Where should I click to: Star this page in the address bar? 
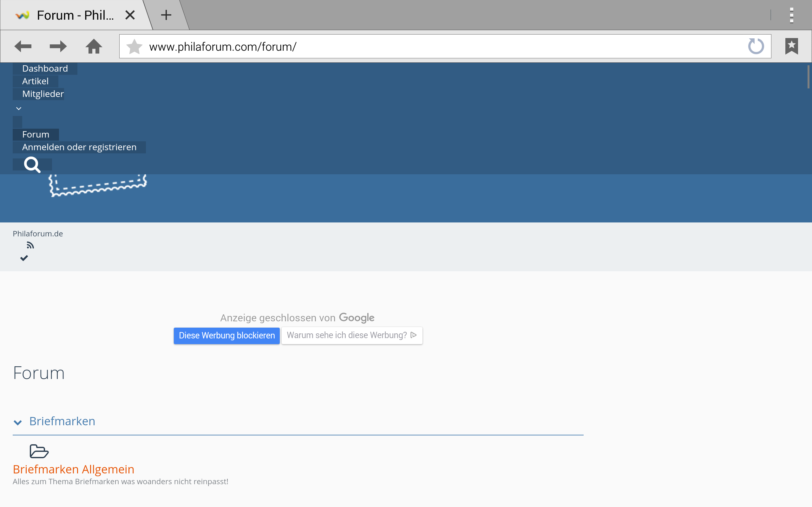click(x=134, y=47)
